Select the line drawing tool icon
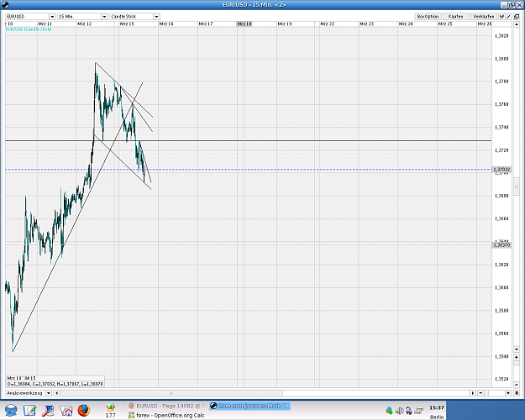The width and height of the screenshot is (525, 420). click(x=508, y=17)
